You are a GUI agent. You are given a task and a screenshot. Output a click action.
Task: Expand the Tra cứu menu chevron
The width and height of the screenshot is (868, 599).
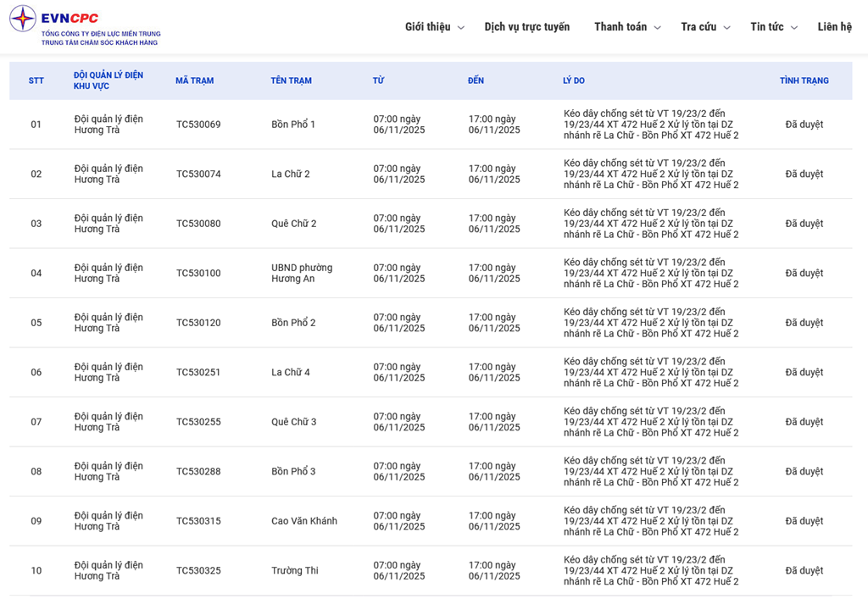click(x=726, y=28)
